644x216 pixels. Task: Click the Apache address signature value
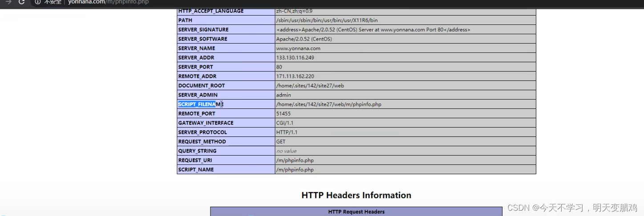tap(373, 30)
